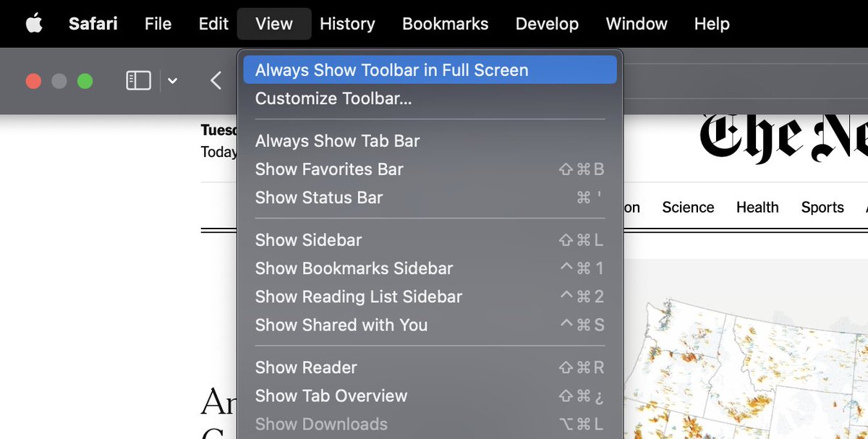Open the Science section link
The height and width of the screenshot is (439, 868).
tap(688, 208)
